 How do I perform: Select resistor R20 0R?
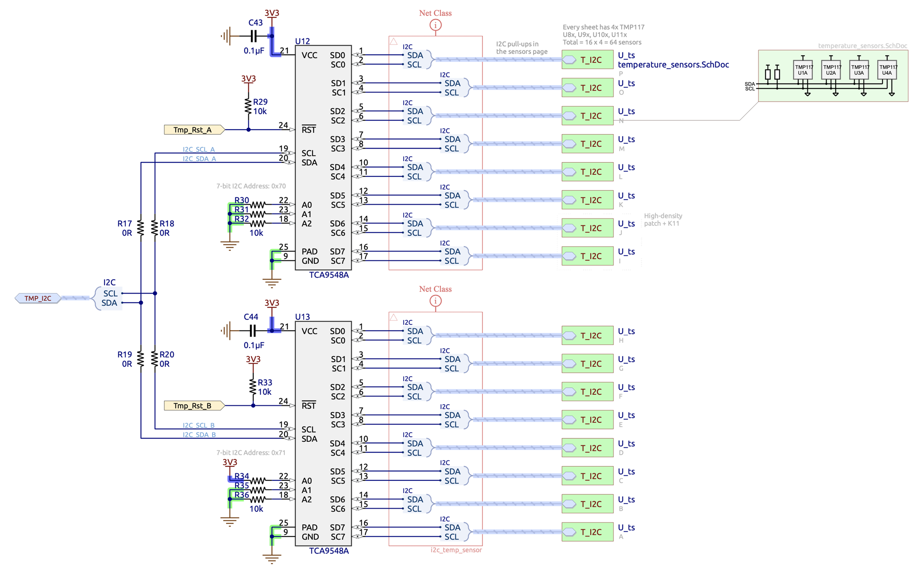click(154, 359)
